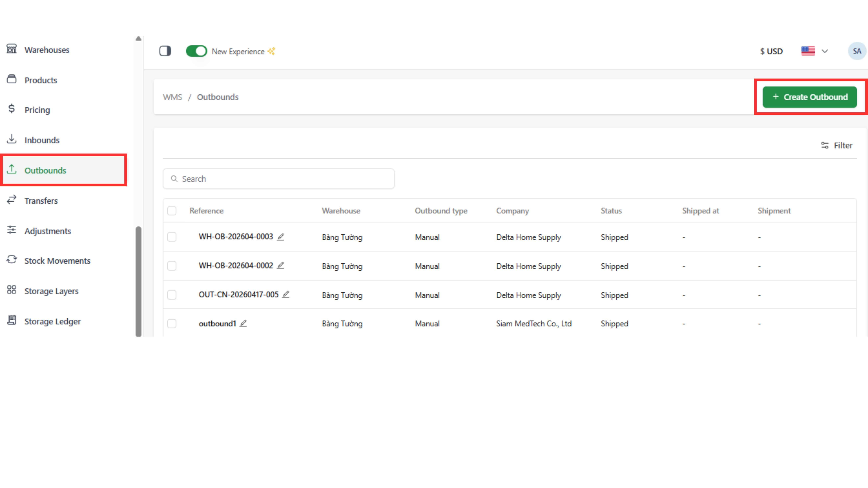Open Warehouses from the sidebar icon
Viewport: 868px width, 488px height.
(12, 49)
